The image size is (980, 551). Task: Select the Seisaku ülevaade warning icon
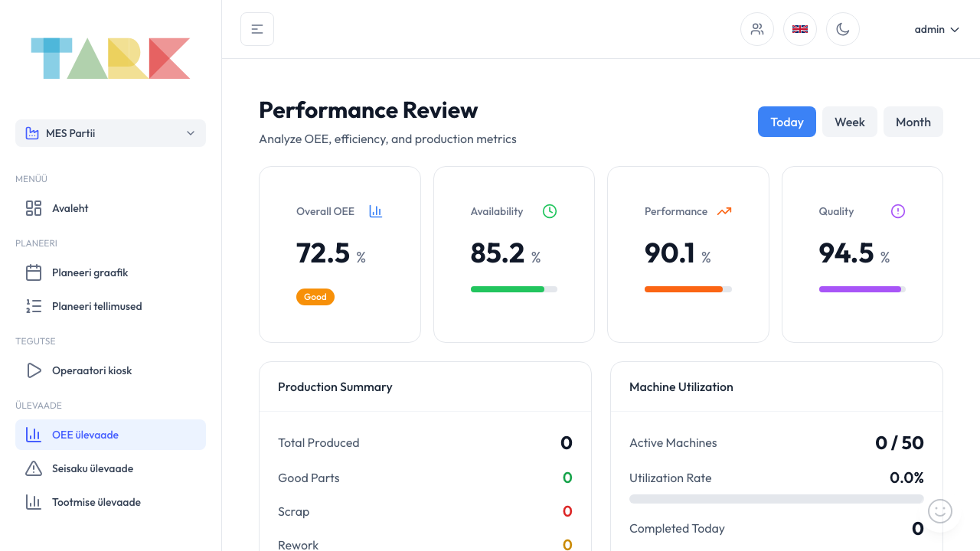point(33,468)
